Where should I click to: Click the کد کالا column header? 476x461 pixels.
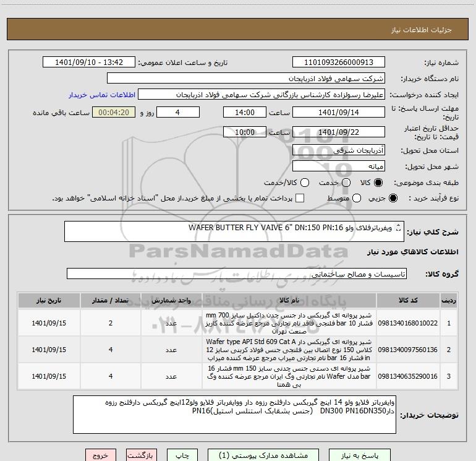point(408,301)
